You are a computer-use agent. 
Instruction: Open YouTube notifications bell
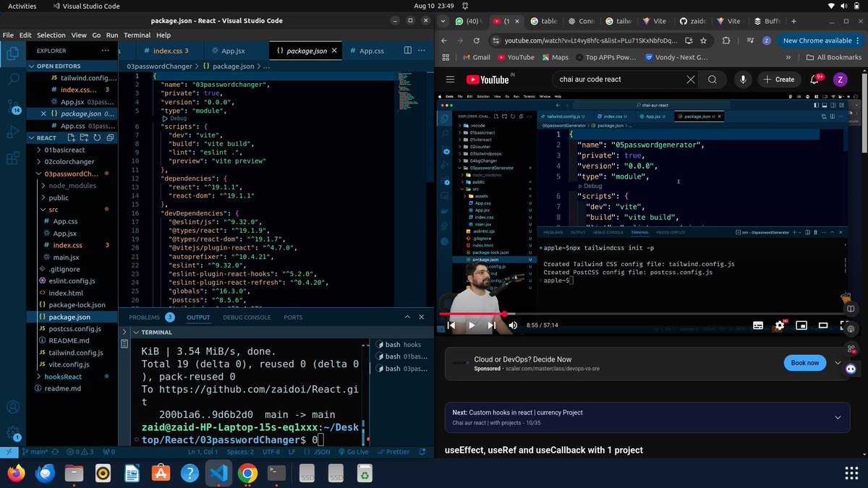[x=817, y=80]
